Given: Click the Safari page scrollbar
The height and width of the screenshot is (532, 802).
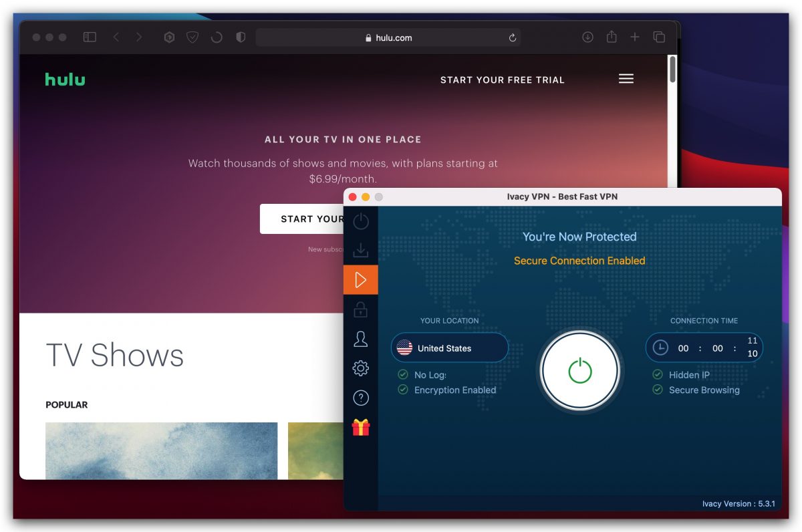Looking at the screenshot, I should pyautogui.click(x=672, y=70).
